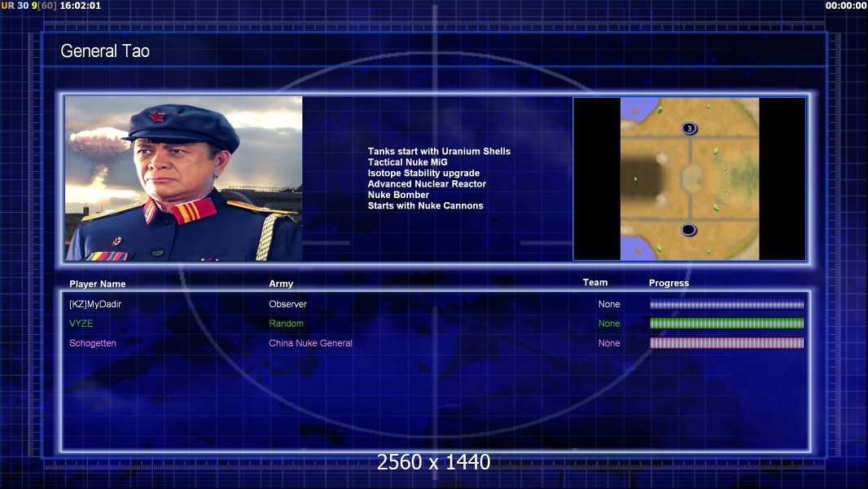Click the map preview thumbnail

(689, 178)
